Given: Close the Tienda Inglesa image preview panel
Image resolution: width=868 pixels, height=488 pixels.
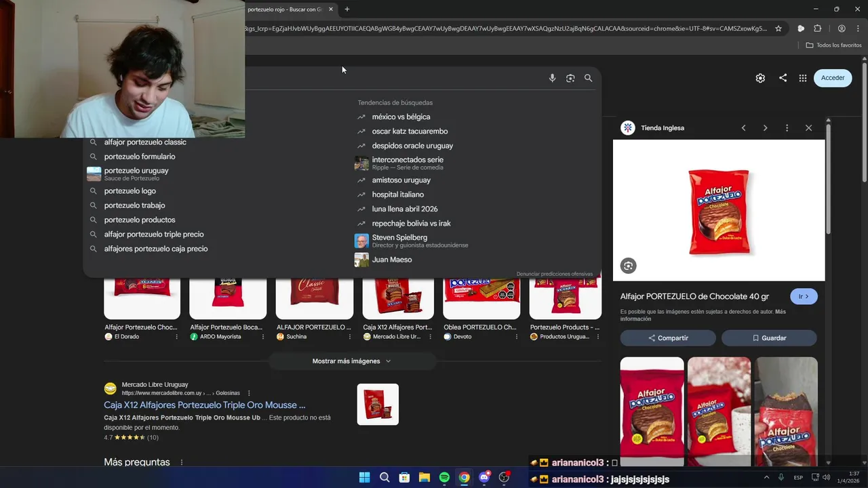Looking at the screenshot, I should tap(808, 128).
